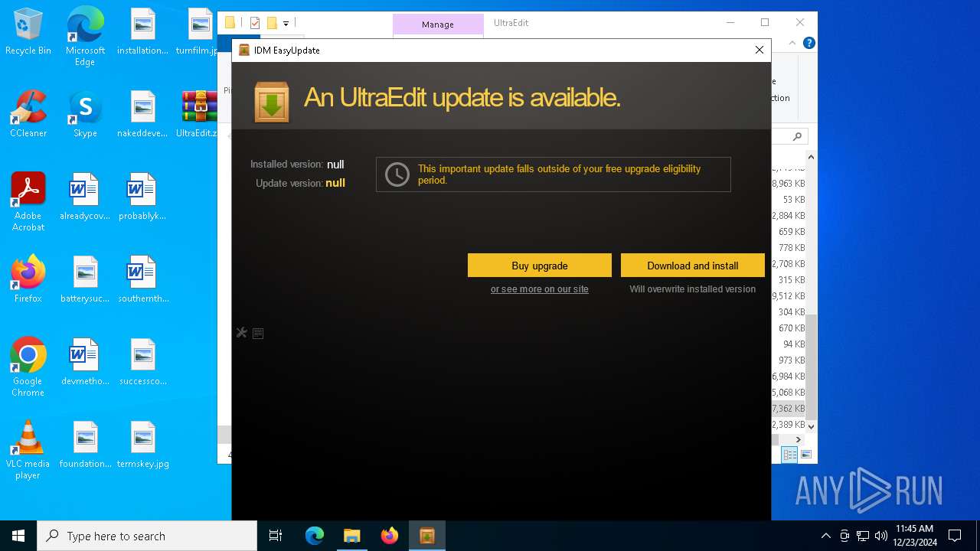Select Google Chrome desktop shortcut

(x=28, y=367)
